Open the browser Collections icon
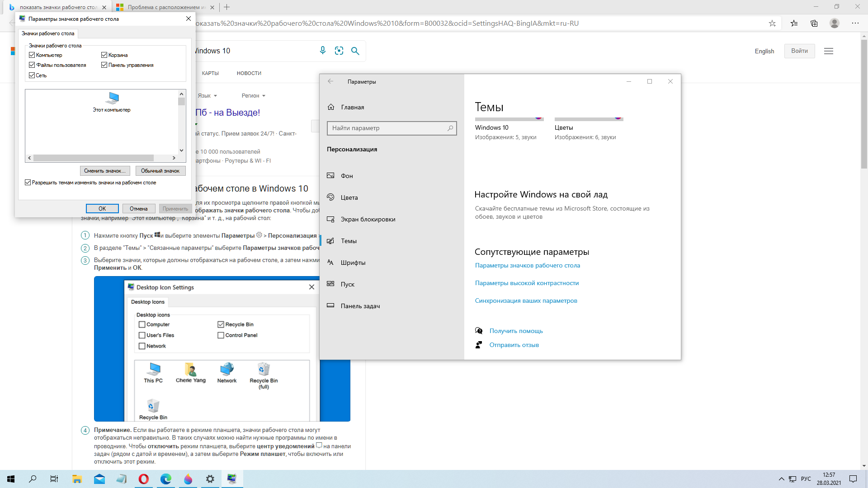 tap(814, 23)
